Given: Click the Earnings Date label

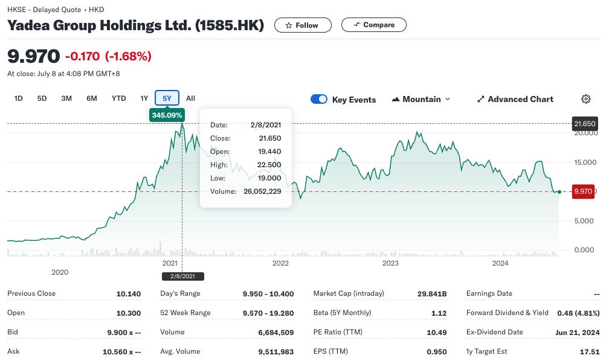Looking at the screenshot, I should (489, 293).
